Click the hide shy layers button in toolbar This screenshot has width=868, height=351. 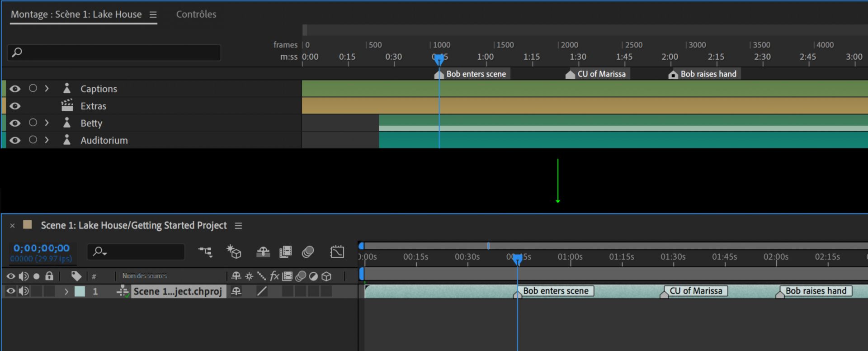coord(263,251)
